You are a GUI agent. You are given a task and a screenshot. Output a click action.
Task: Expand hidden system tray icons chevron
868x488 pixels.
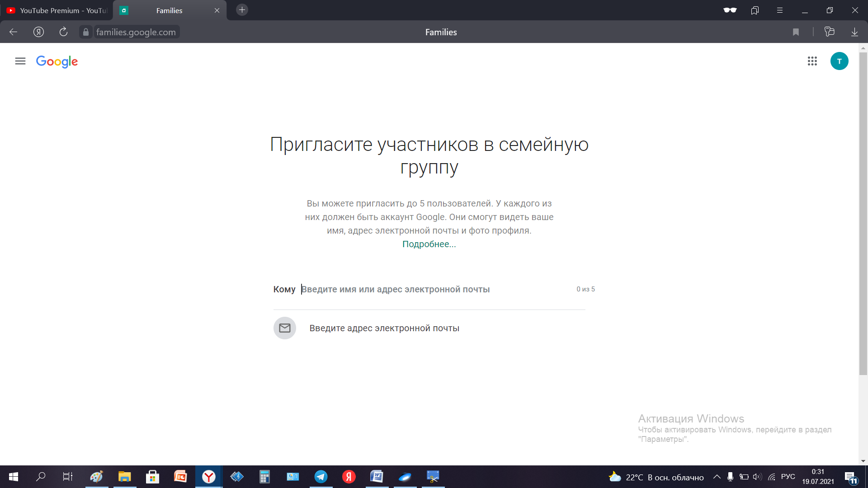click(x=717, y=477)
